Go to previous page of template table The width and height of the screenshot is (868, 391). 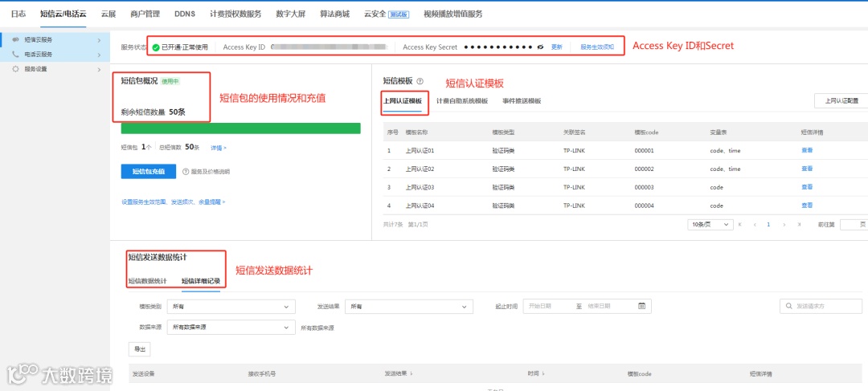click(x=755, y=225)
